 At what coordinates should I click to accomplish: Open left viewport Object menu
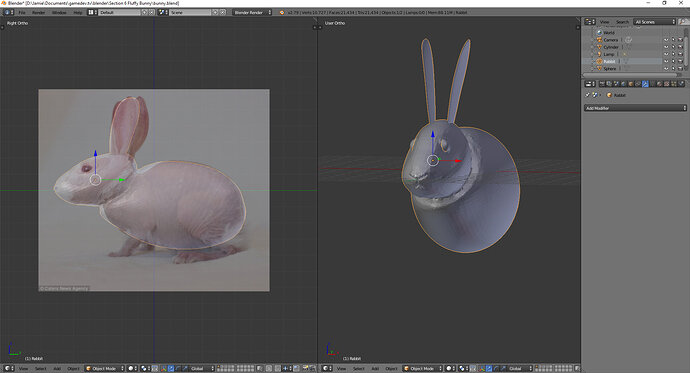73,369
